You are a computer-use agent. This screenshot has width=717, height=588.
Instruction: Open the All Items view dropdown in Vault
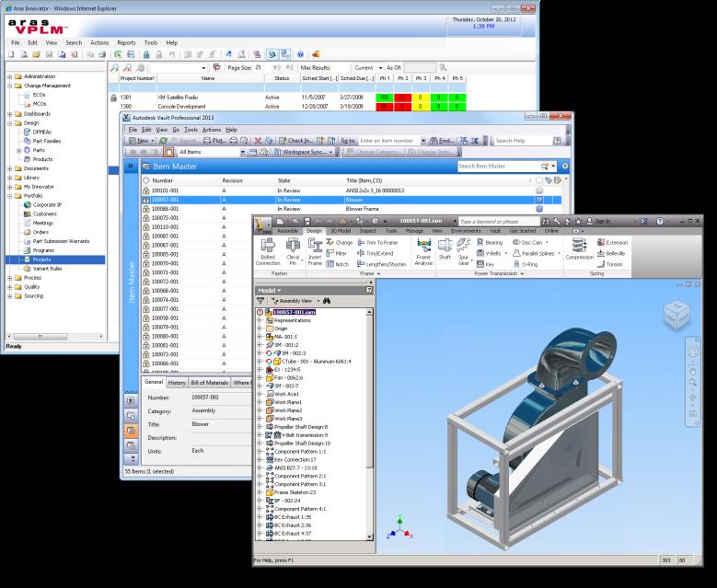[x=243, y=152]
